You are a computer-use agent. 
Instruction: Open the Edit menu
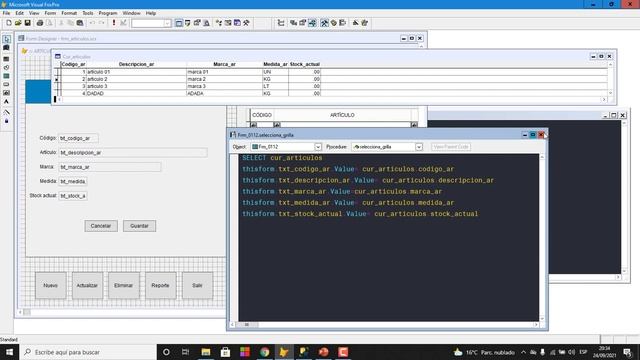click(x=19, y=13)
